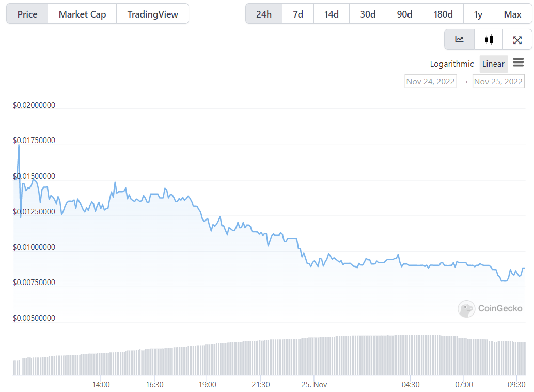
Task: Edit the Nov 25, 2022 end date
Action: (x=498, y=82)
